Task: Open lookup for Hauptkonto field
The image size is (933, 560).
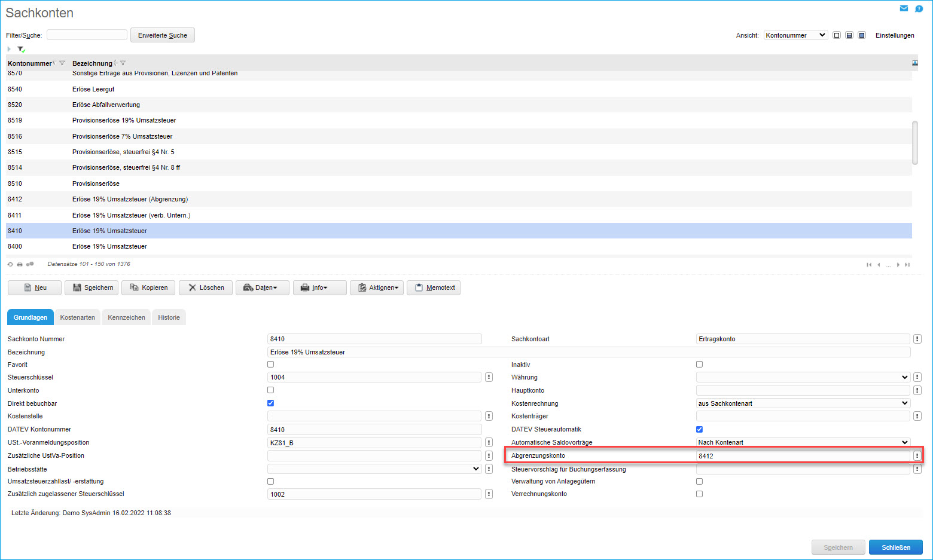Action: tap(917, 390)
